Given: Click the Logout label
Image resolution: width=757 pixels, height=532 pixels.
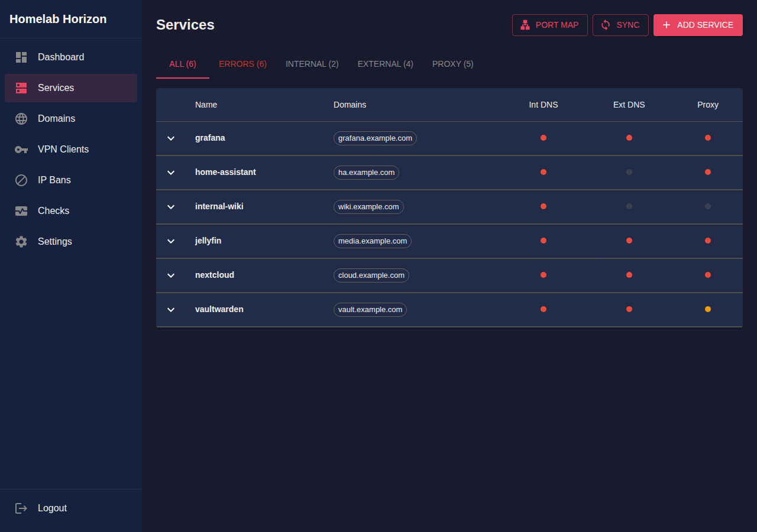Looking at the screenshot, I should [53, 508].
